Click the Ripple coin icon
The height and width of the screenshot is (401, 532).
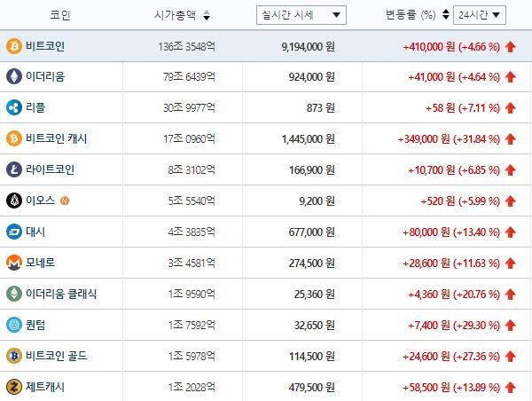(14, 107)
